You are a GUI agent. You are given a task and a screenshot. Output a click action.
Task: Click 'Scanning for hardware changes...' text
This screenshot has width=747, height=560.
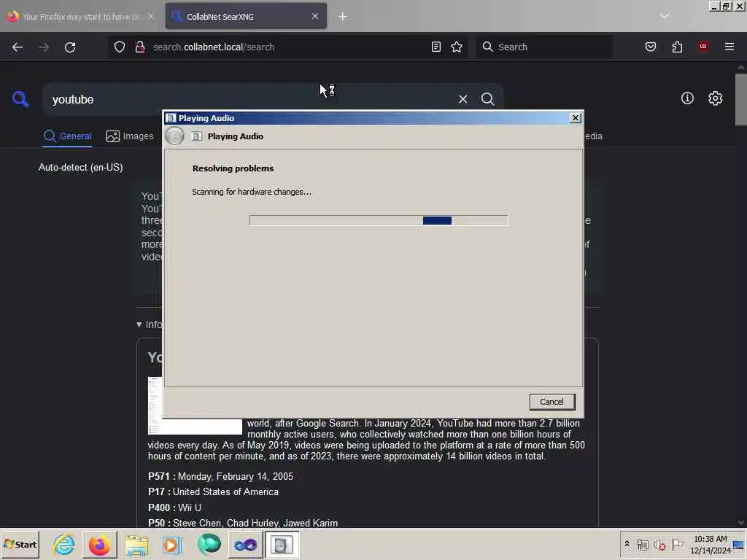coord(252,192)
